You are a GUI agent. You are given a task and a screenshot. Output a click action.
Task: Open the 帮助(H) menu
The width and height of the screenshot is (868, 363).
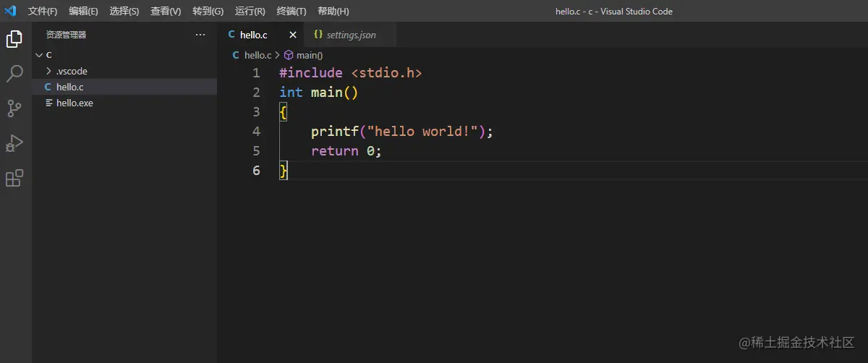click(333, 12)
